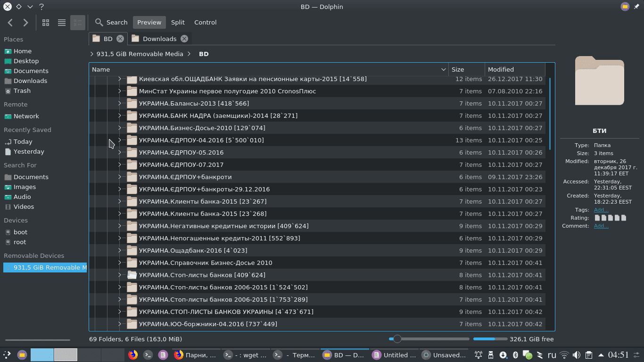Open Home in Places
644x362 pixels.
click(23, 51)
